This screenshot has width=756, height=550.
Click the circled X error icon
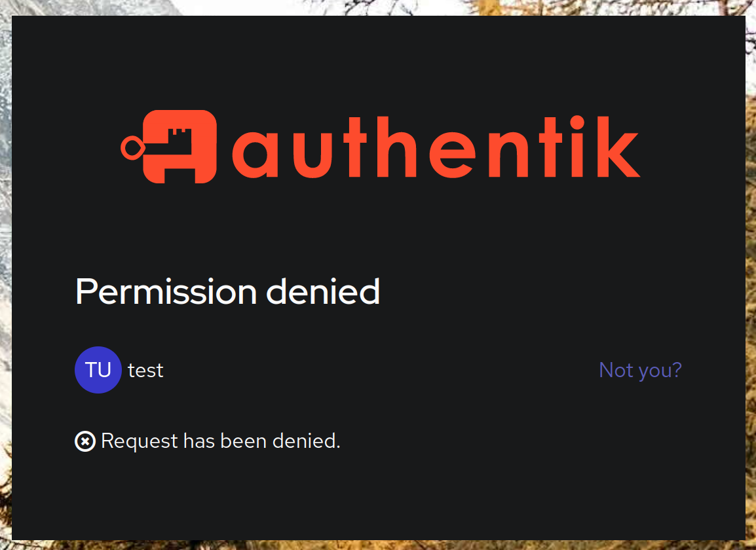click(x=85, y=441)
